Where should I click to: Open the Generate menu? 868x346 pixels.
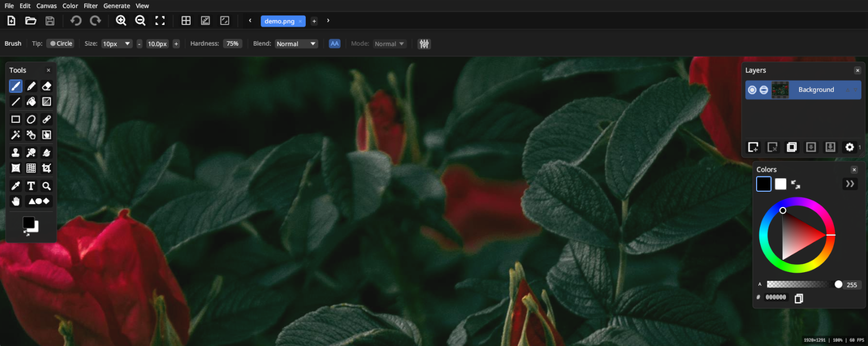pyautogui.click(x=117, y=6)
